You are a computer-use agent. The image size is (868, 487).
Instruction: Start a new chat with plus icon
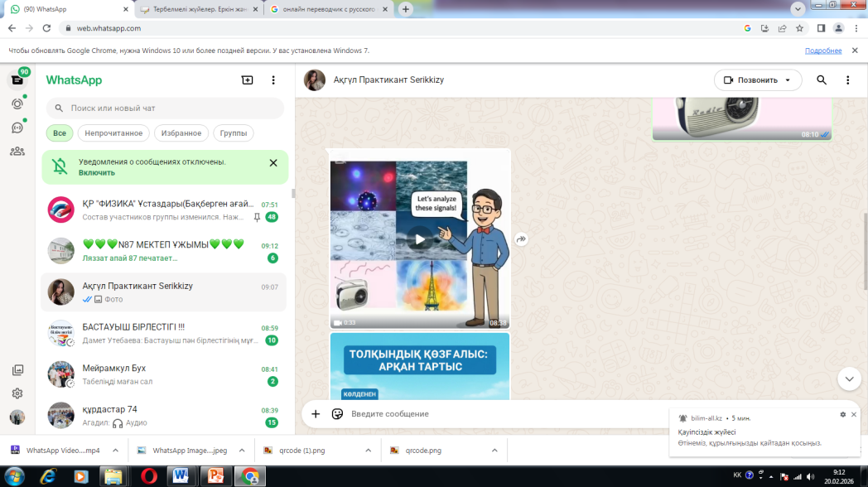248,80
